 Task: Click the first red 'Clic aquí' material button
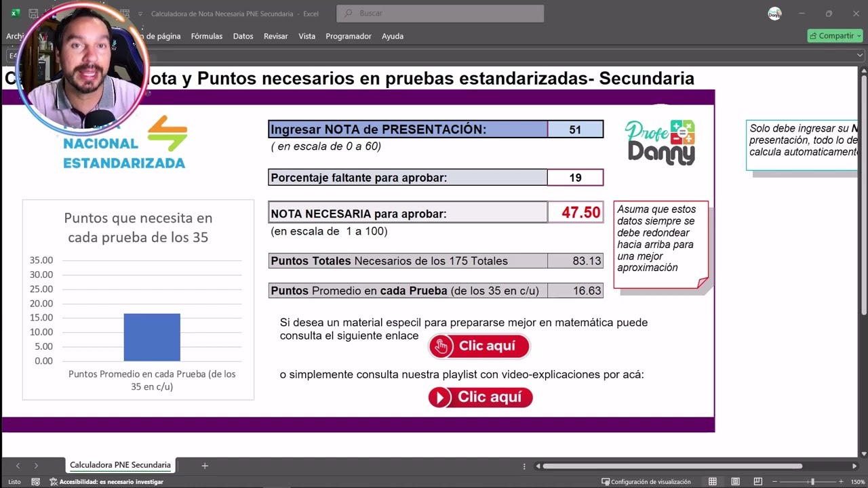click(479, 346)
